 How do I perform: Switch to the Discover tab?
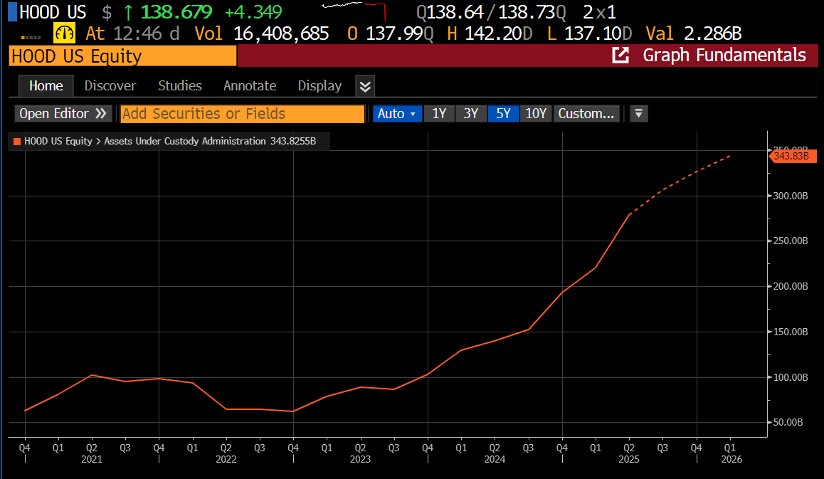(110, 86)
